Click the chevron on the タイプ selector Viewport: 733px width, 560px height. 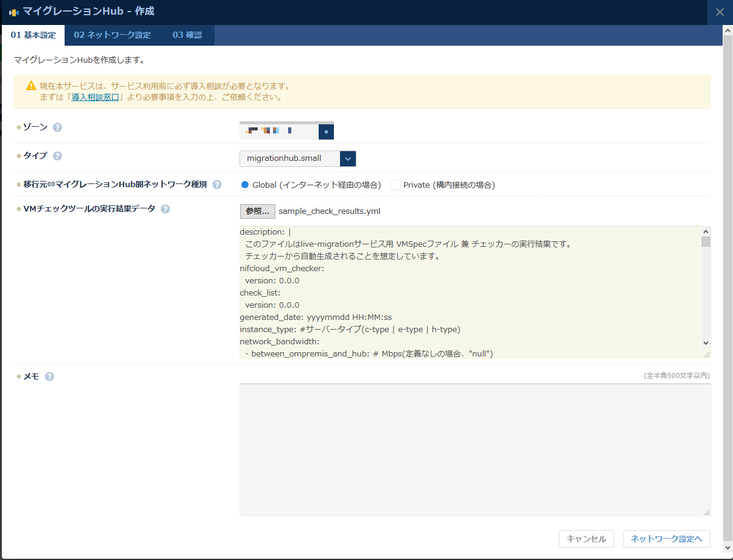(347, 158)
